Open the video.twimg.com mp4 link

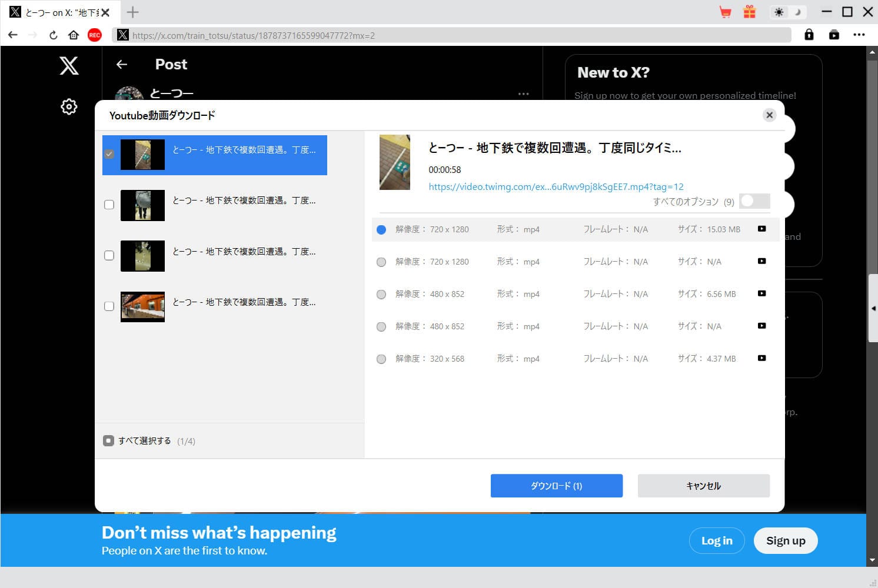coord(556,187)
